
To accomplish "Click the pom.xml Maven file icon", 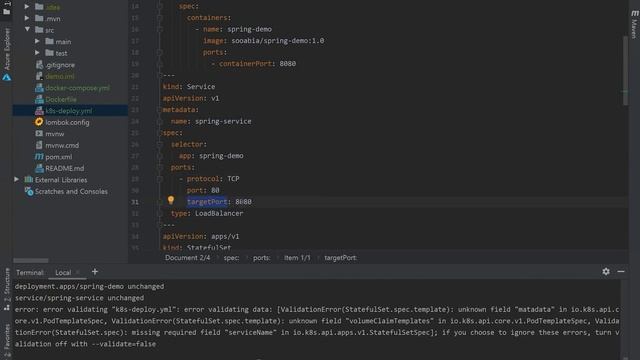I will pyautogui.click(x=39, y=156).
